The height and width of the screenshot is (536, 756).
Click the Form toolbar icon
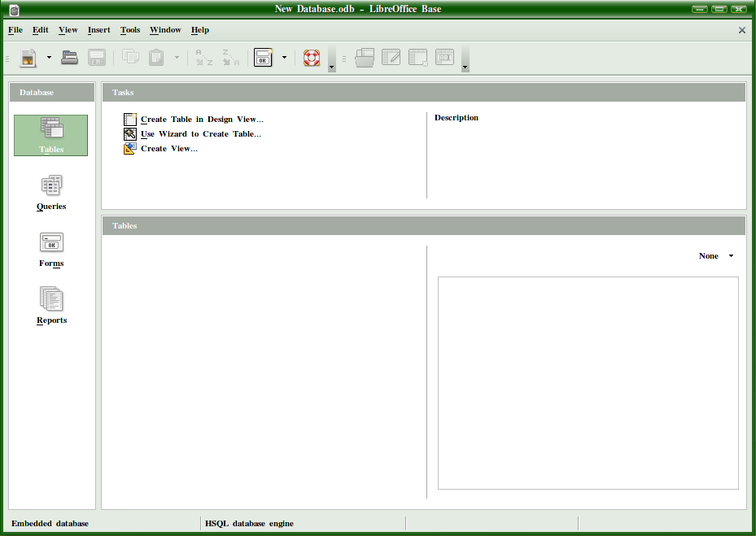[x=263, y=58]
